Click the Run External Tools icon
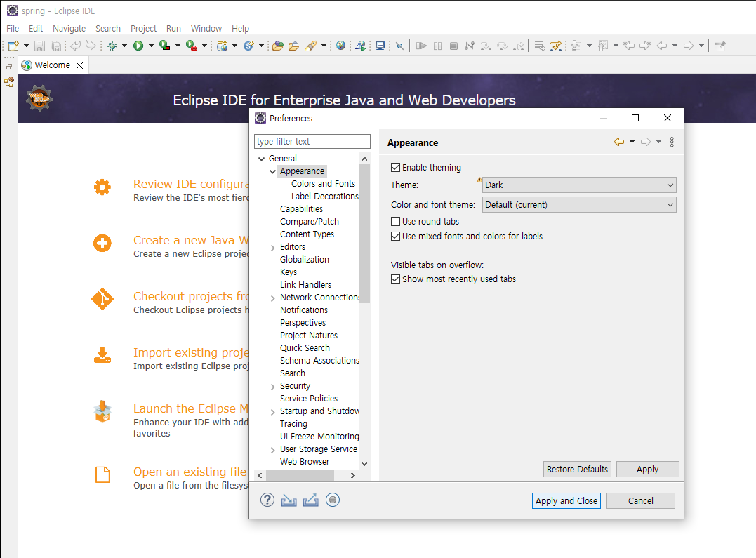 point(192,46)
